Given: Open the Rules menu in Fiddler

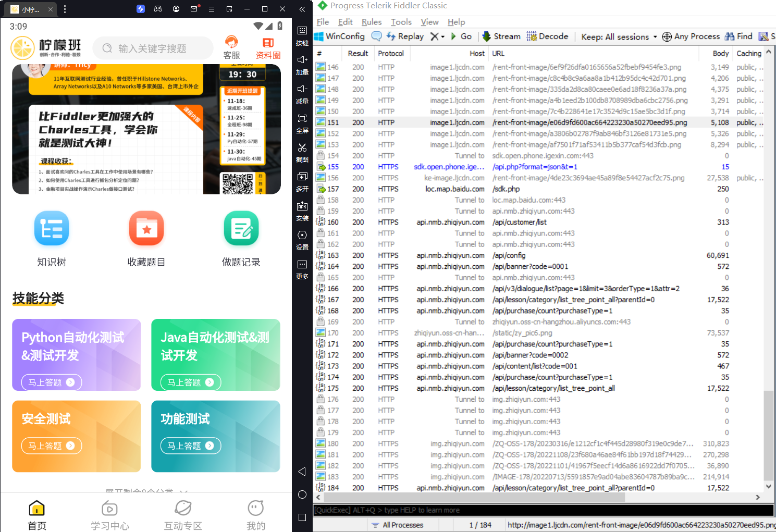Looking at the screenshot, I should click(x=372, y=22).
